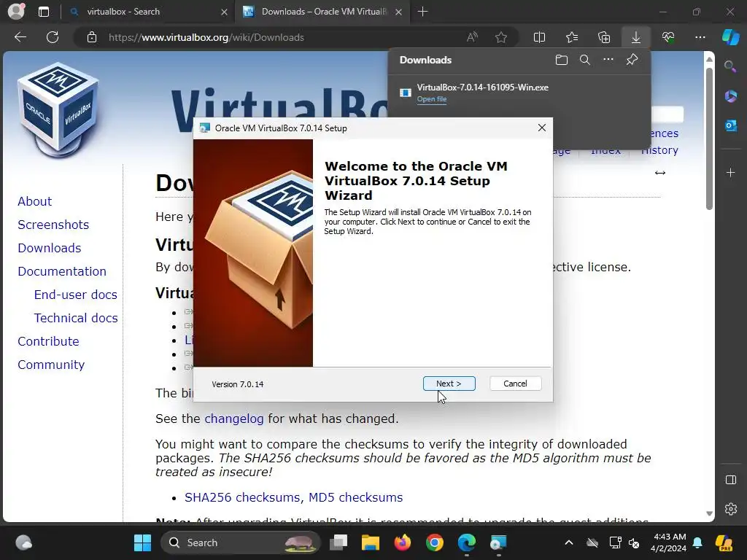
Task: Click the address bar URL
Action: (206, 37)
